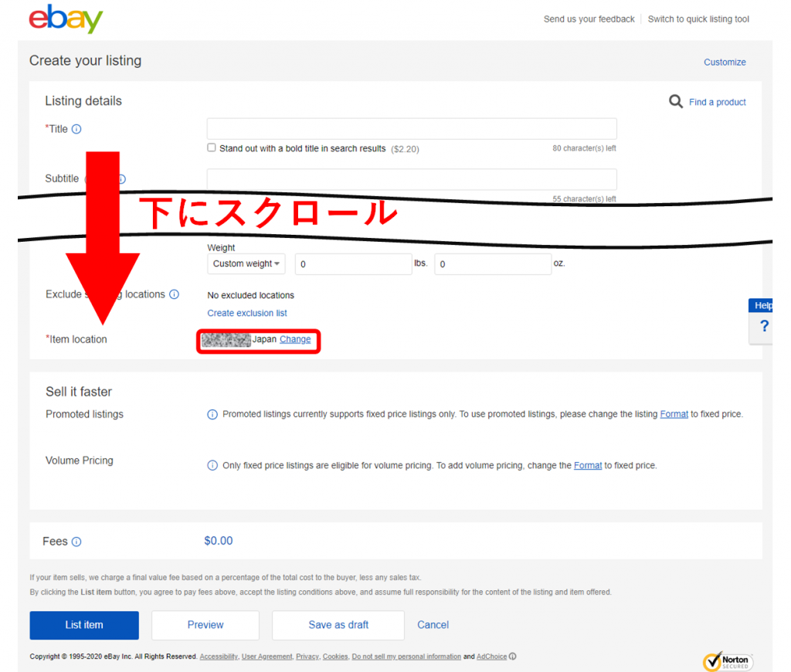
Task: Click the Help question mark icon
Action: 764,326
